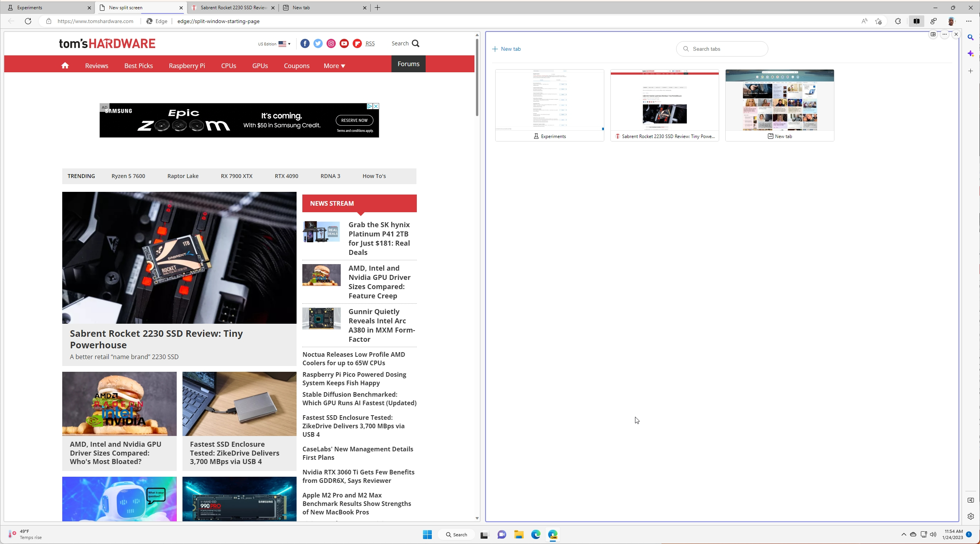Click the Raspberry Pi navigation link
This screenshot has height=544, width=980.
pyautogui.click(x=187, y=66)
